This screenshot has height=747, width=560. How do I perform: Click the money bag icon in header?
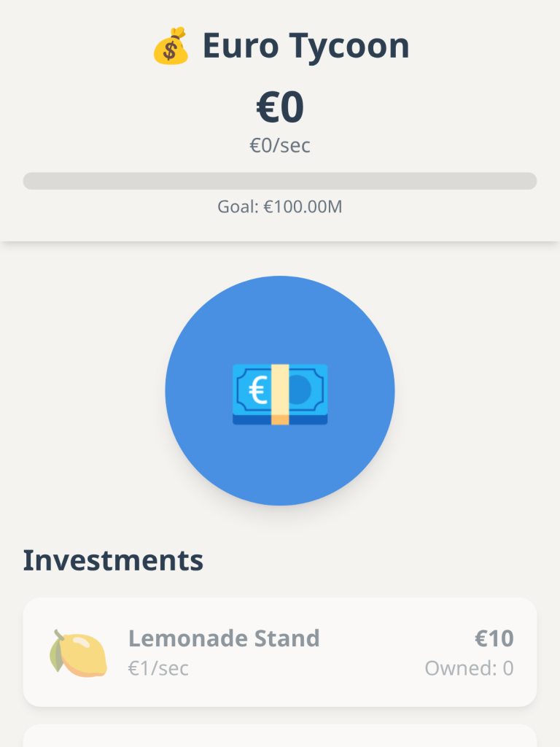(x=170, y=46)
